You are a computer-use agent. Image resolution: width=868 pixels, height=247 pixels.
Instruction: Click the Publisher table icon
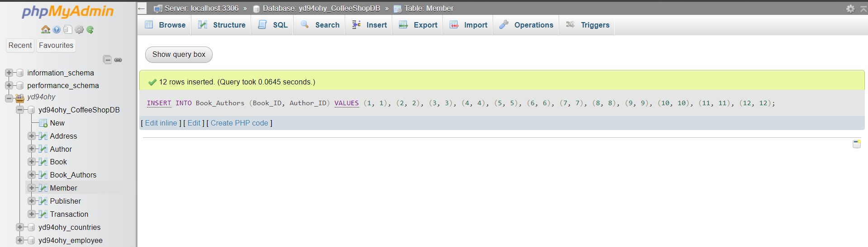tap(43, 201)
